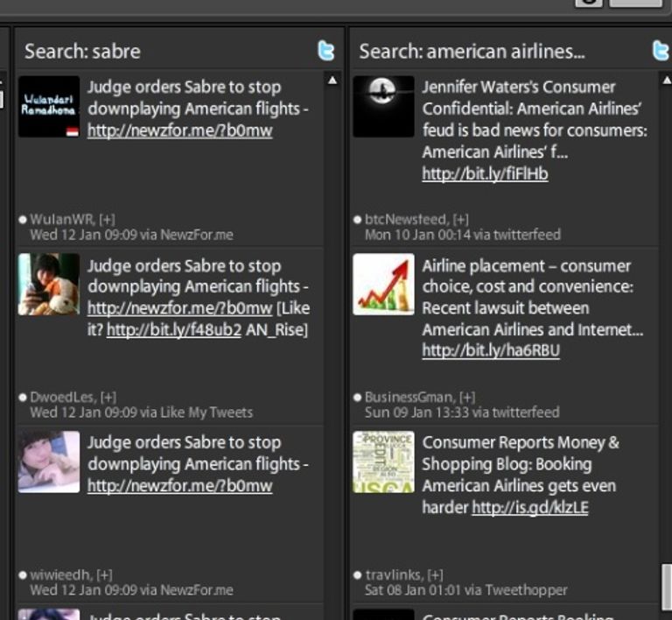Click 'Sun 09 Jan 13:33 via twitterfeed' timestamp
This screenshot has height=620, width=672.
[x=462, y=412]
